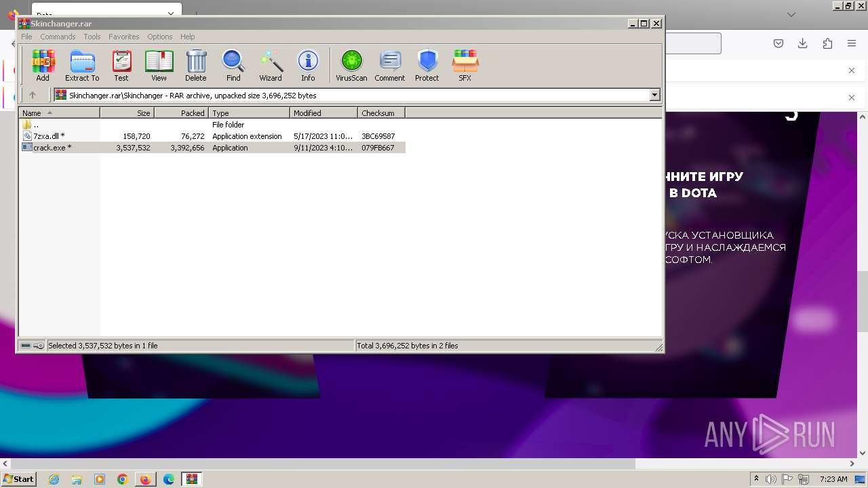The image size is (868, 488).
Task: Create SFX archive icon
Action: (x=465, y=66)
